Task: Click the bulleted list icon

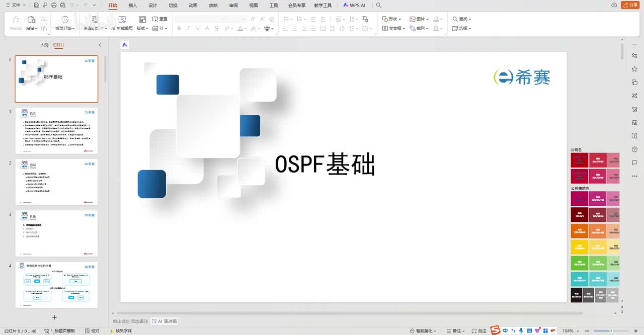Action: point(285,19)
